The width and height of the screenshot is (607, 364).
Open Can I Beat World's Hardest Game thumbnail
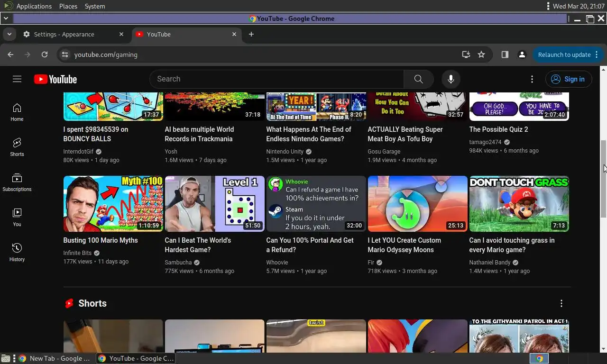pos(214,204)
